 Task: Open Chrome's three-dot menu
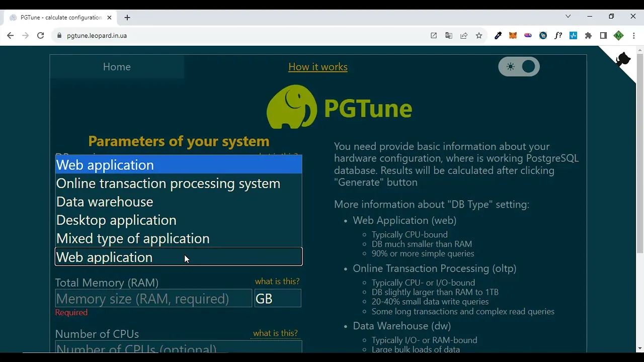point(633,36)
